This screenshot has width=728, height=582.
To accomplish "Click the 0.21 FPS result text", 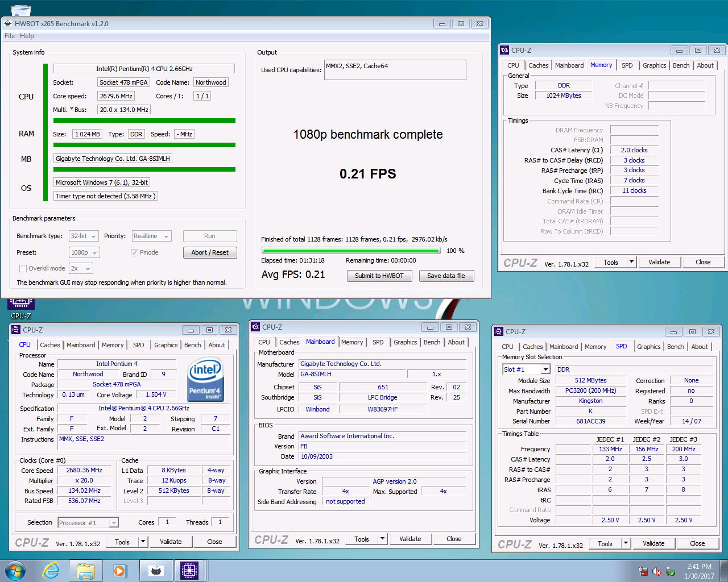I will 368,174.
